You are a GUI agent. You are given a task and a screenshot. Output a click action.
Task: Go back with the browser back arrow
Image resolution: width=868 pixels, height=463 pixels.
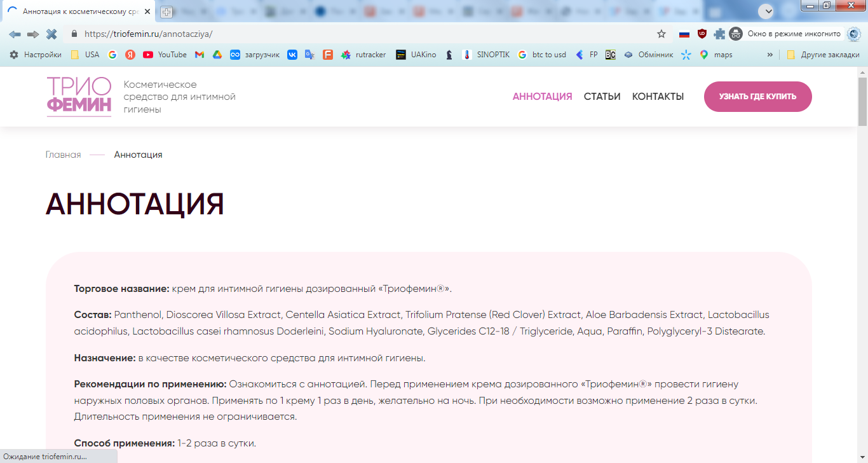click(x=15, y=34)
